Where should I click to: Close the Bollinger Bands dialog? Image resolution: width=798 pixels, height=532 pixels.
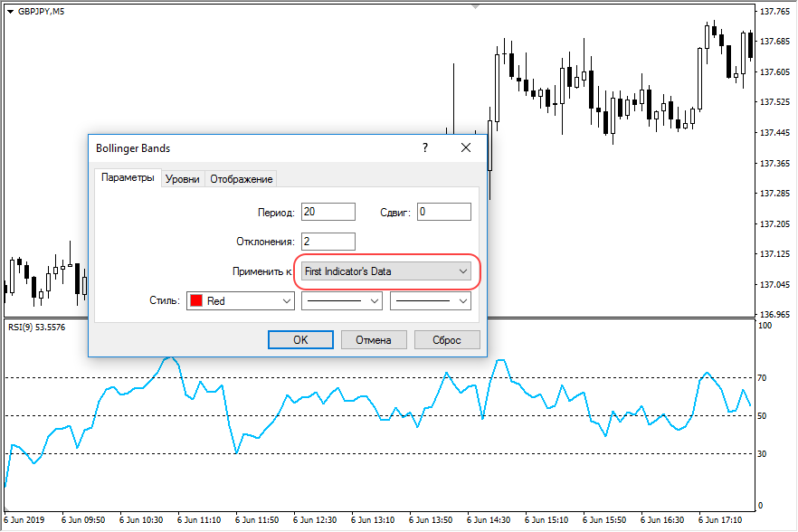coord(466,147)
